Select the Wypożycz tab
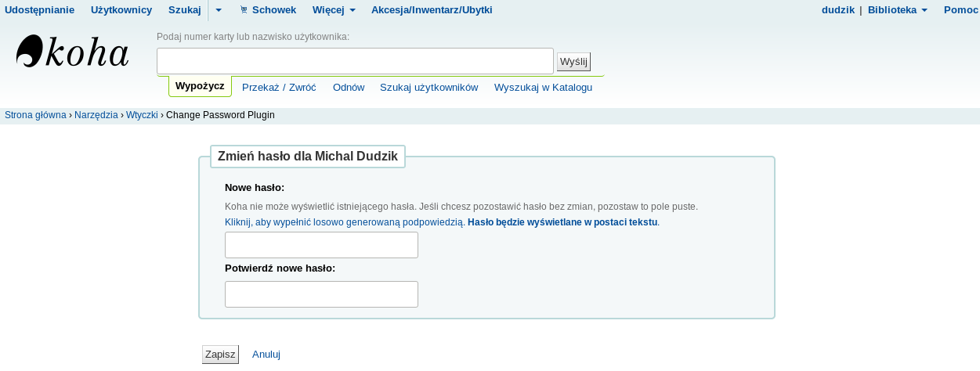Viewport: 980px width, 371px height. [200, 86]
